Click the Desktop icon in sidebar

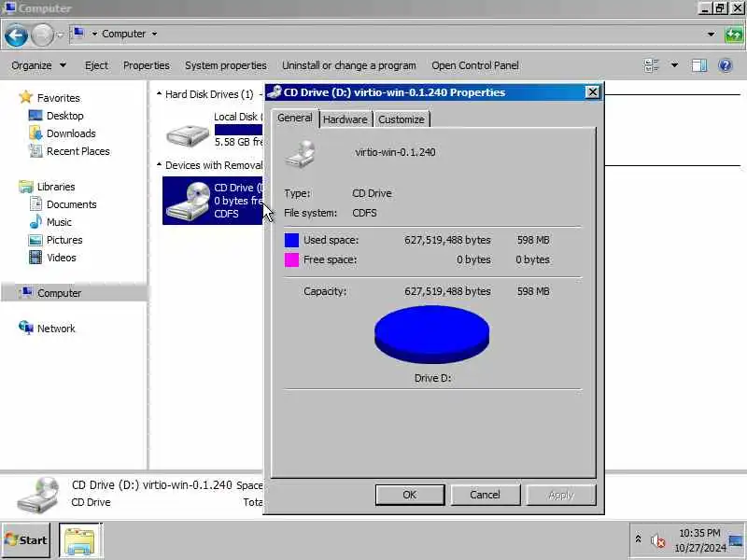tap(35, 115)
